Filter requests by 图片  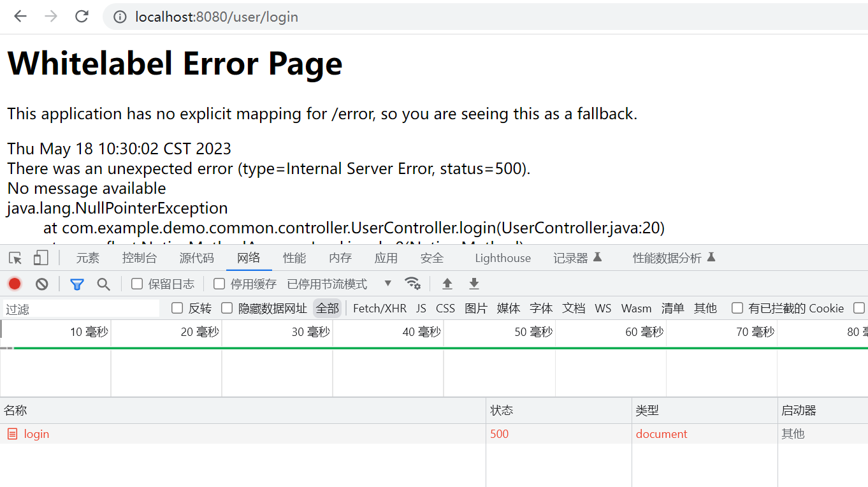pos(476,309)
